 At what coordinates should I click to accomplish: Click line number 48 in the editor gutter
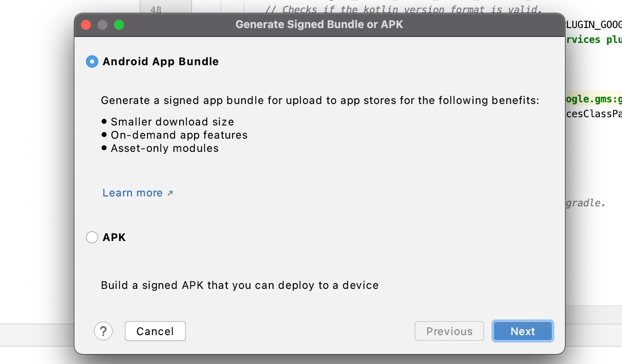[156, 9]
